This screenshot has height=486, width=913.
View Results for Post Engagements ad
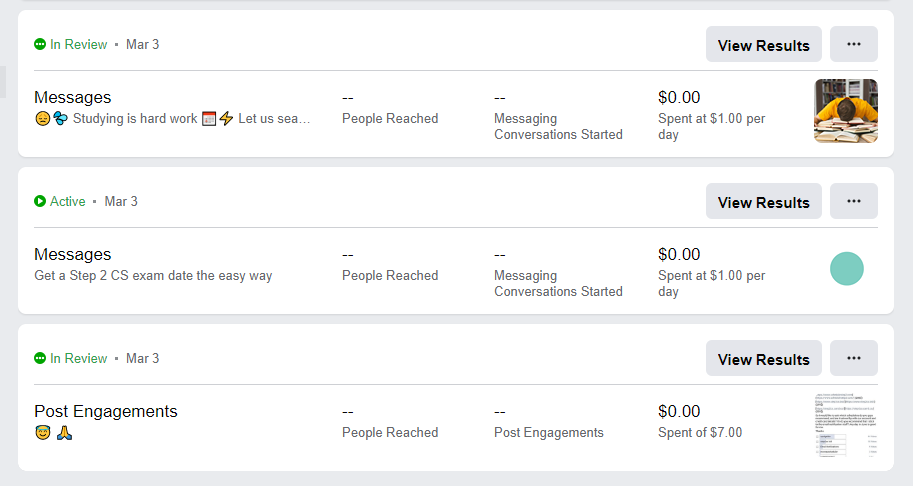pos(763,359)
